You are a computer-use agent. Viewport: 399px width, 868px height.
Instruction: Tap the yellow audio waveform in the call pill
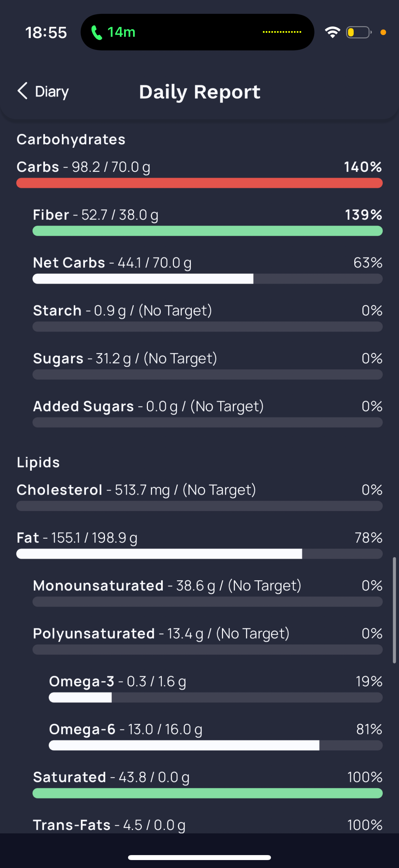[x=282, y=32]
